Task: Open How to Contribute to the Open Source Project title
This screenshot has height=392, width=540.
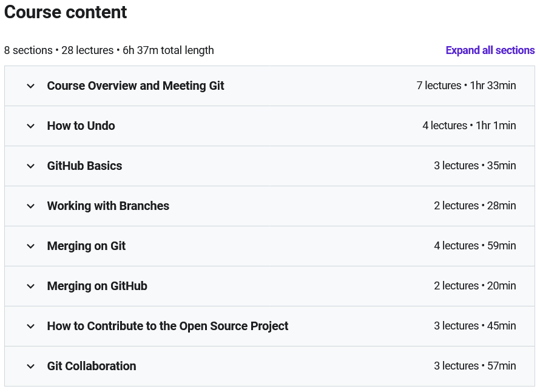Action: point(167,326)
